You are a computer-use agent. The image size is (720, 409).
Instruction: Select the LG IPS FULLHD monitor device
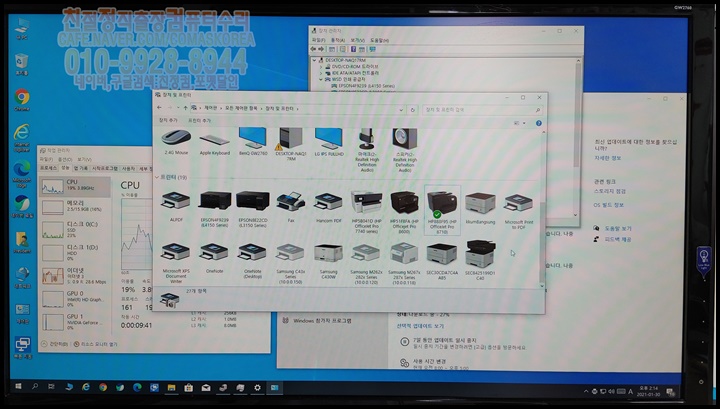click(329, 142)
